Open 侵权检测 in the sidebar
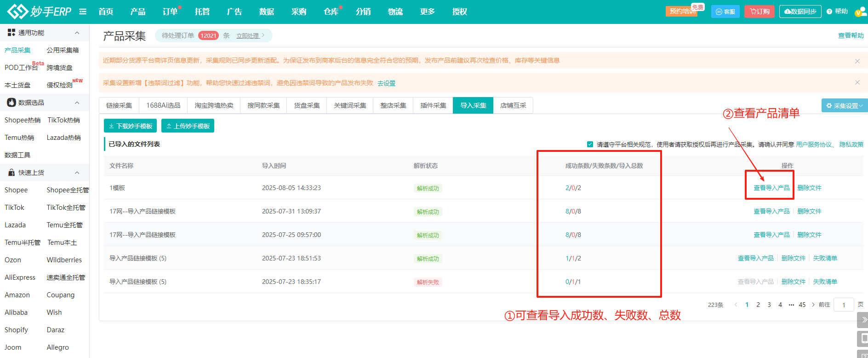 click(60, 85)
